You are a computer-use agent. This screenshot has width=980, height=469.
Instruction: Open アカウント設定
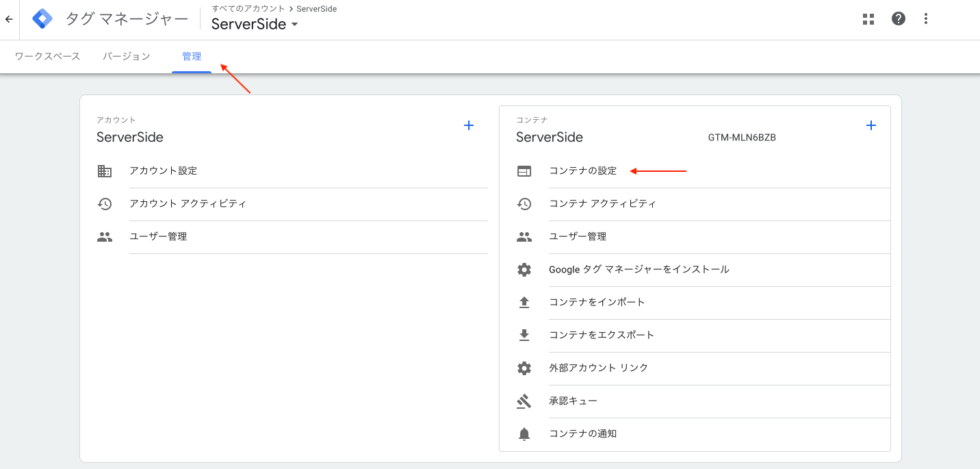(163, 171)
